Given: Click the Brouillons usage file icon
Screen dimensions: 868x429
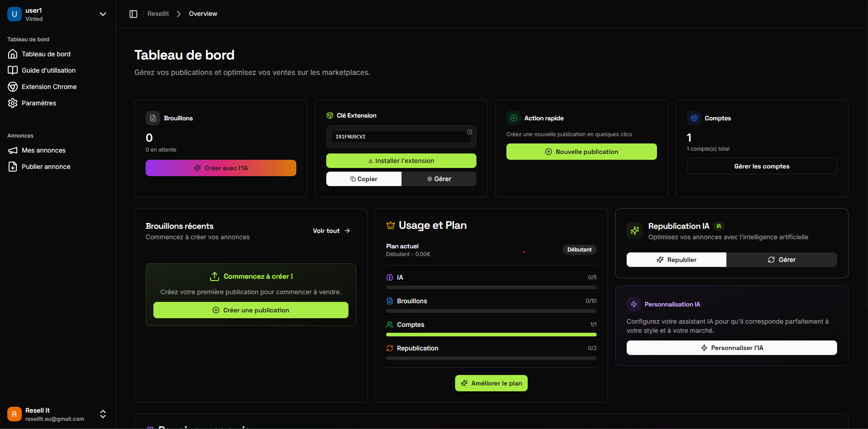Looking at the screenshot, I should click(390, 301).
